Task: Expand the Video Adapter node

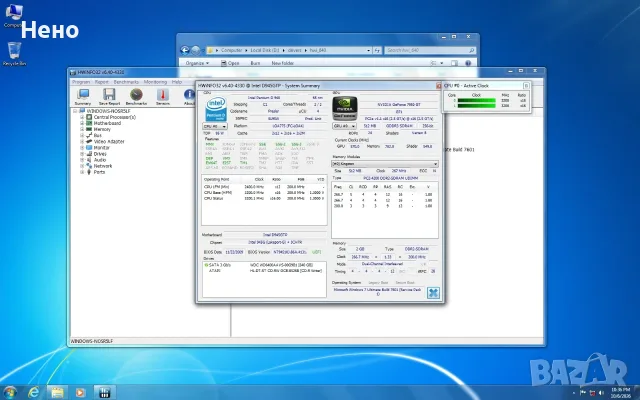Action: pos(82,142)
